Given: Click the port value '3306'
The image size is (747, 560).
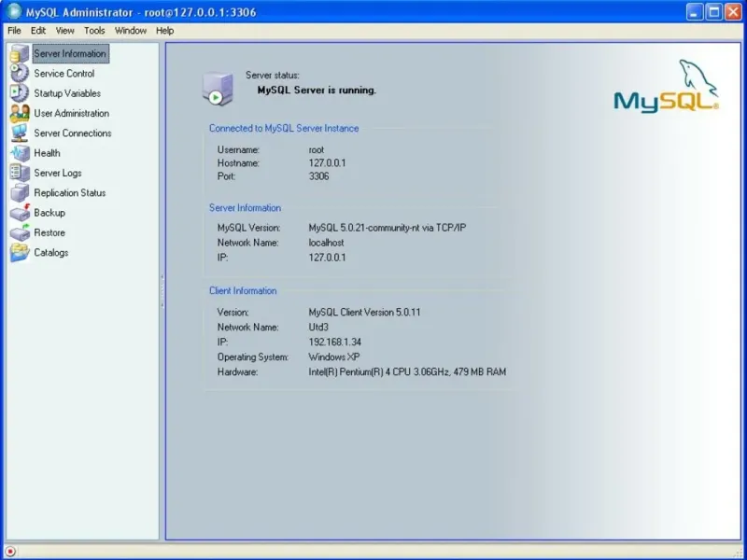Looking at the screenshot, I should click(x=318, y=176).
